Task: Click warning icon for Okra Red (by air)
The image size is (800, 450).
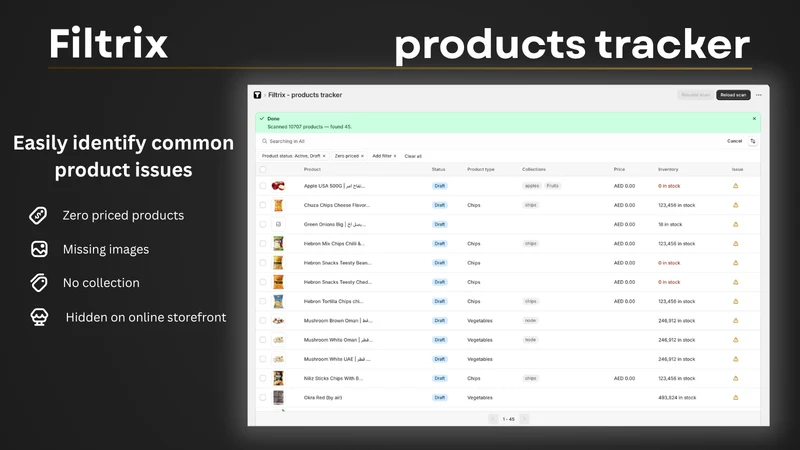Action: point(736,397)
